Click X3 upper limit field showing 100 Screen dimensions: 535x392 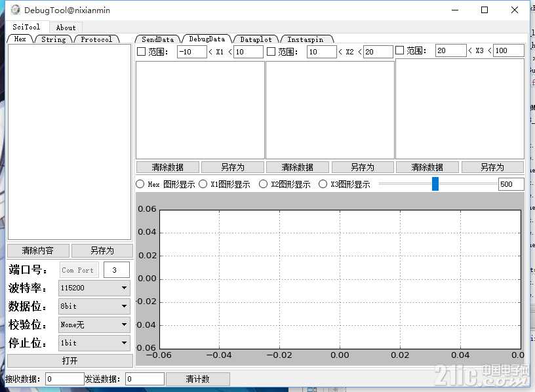pos(508,50)
